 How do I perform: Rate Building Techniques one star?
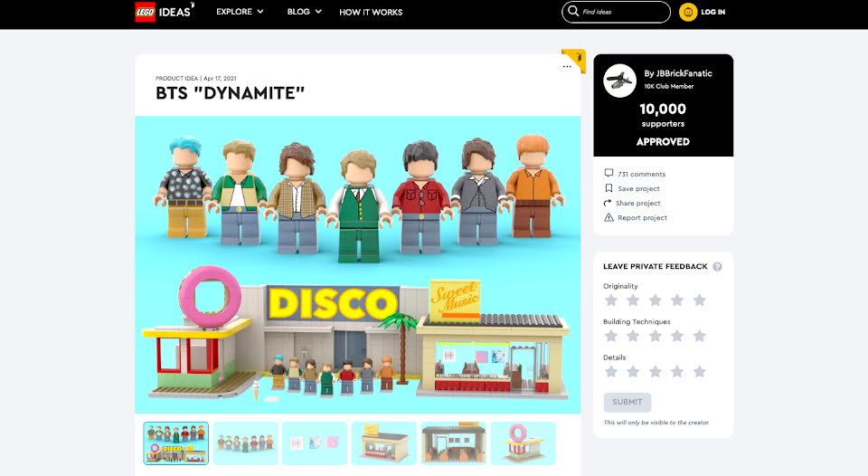click(x=611, y=336)
